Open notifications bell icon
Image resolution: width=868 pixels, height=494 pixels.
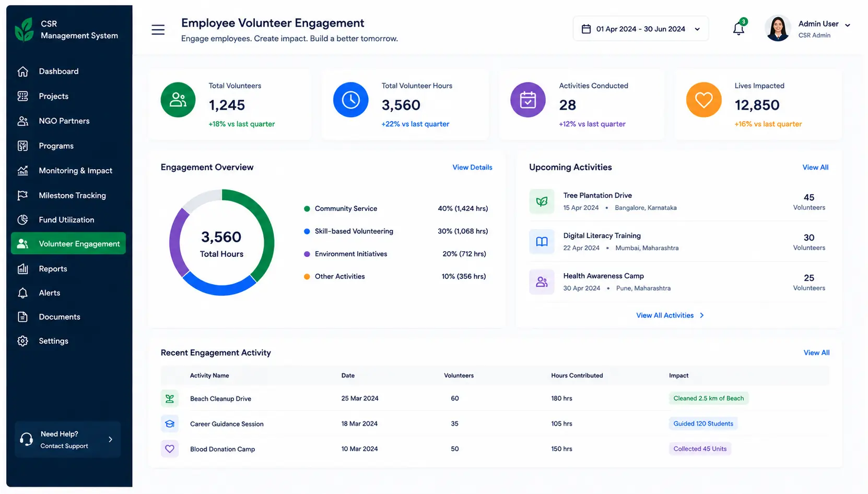coord(738,28)
